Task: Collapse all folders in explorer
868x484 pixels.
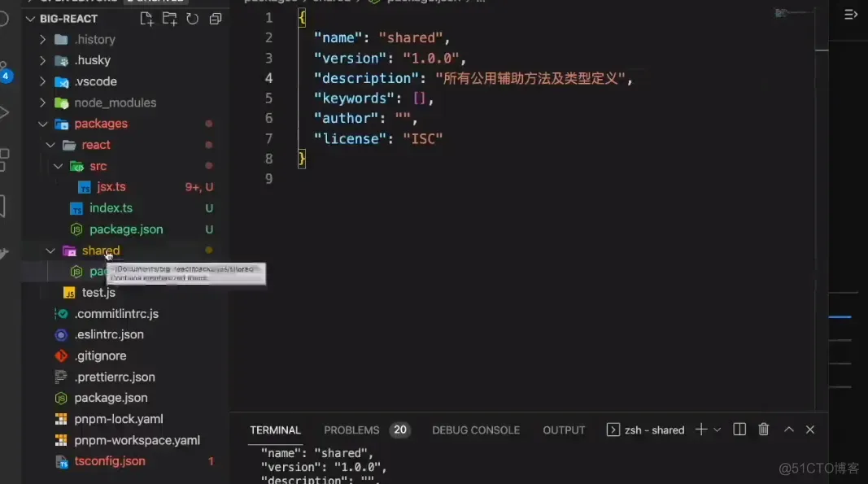Action: [x=216, y=19]
